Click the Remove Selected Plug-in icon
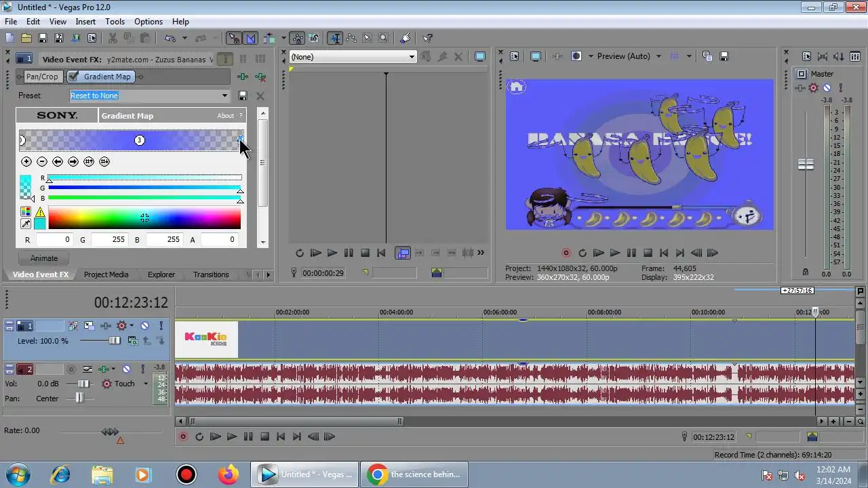 pyautogui.click(x=260, y=77)
